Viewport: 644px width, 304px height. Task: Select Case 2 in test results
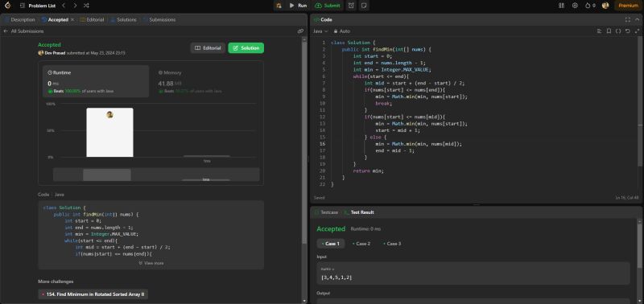[x=361, y=244]
